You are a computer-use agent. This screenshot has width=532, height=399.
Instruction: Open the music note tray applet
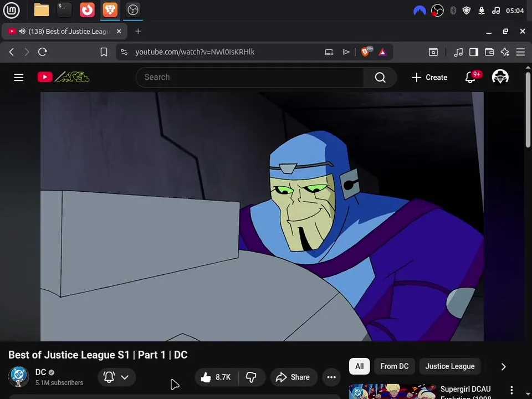[x=495, y=11]
